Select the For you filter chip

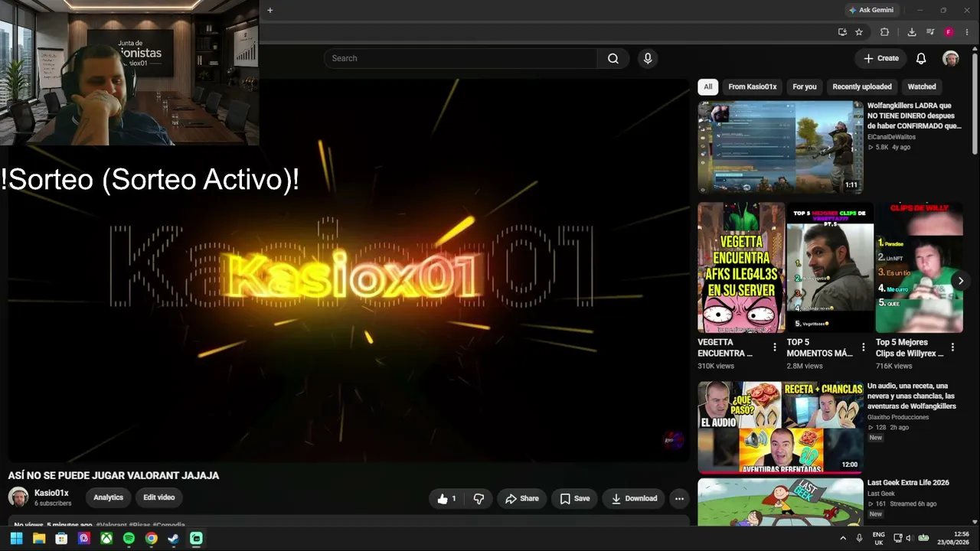point(805,87)
